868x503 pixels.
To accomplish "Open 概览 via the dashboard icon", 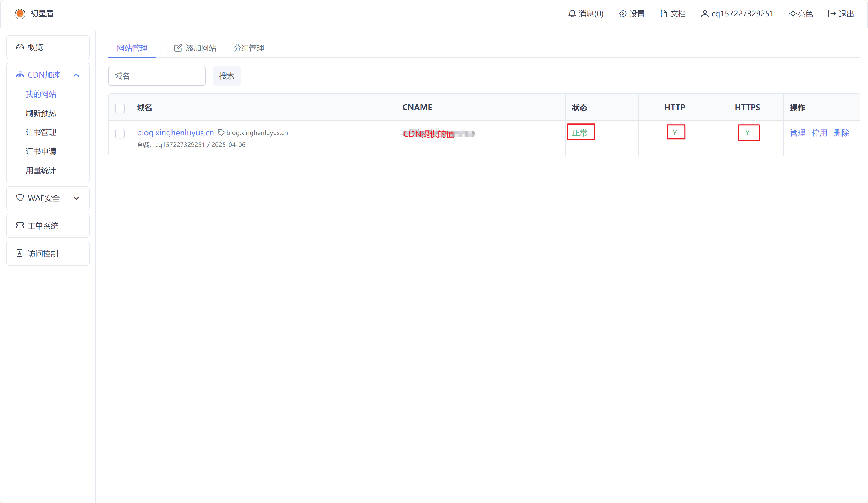I will click(20, 47).
